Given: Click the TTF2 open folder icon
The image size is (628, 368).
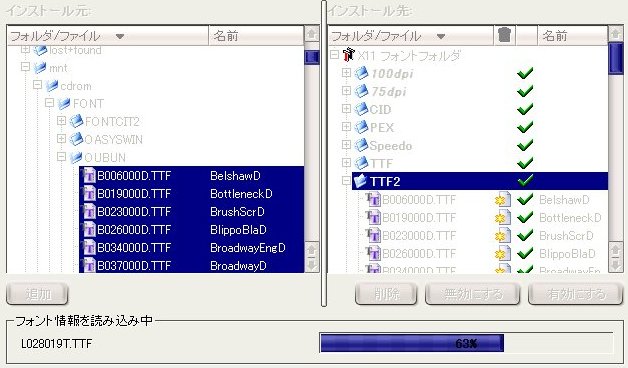Looking at the screenshot, I should click(x=361, y=181).
